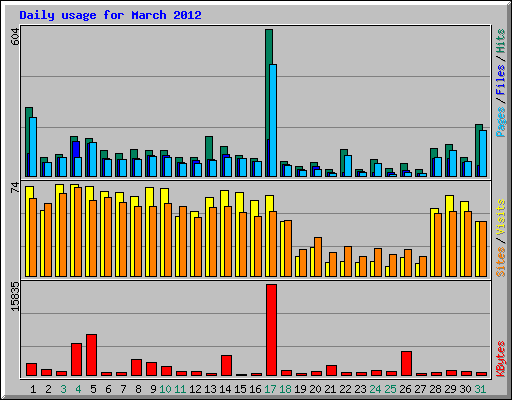Click the light blue Pages bar for day 31
This screenshot has height=400, width=512.
click(x=483, y=153)
